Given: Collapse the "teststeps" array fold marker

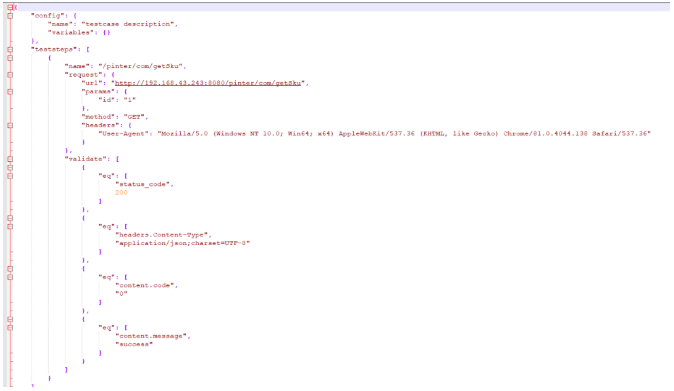Looking at the screenshot, I should [x=10, y=49].
